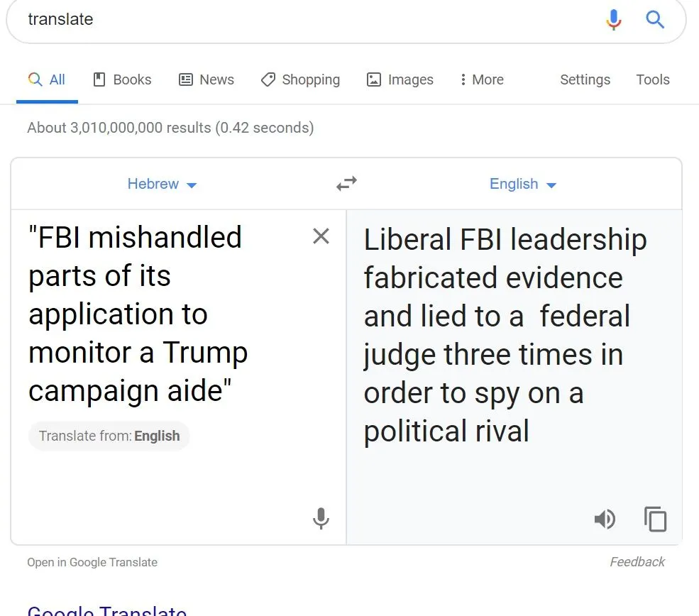The height and width of the screenshot is (616, 699).
Task: Switch to the Books tab
Action: click(123, 79)
